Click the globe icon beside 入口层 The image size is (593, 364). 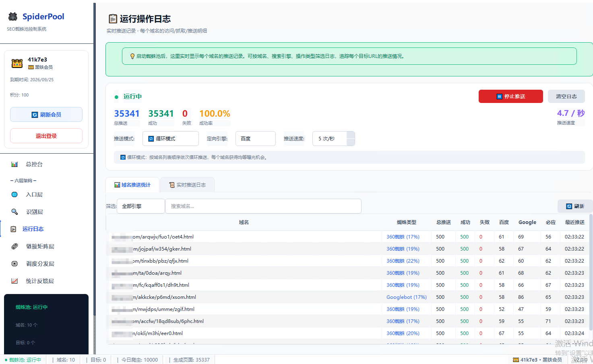tap(14, 194)
